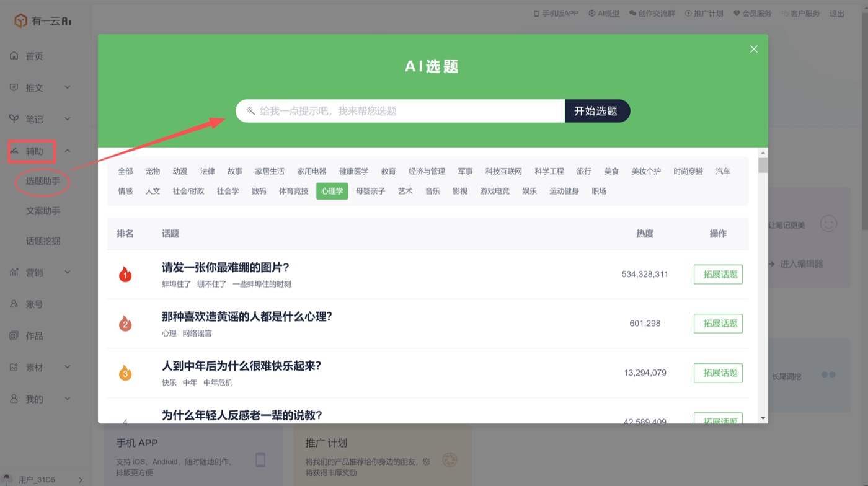Viewport: 868px width, 486px height.
Task: Select the 全部 category tag
Action: click(125, 171)
